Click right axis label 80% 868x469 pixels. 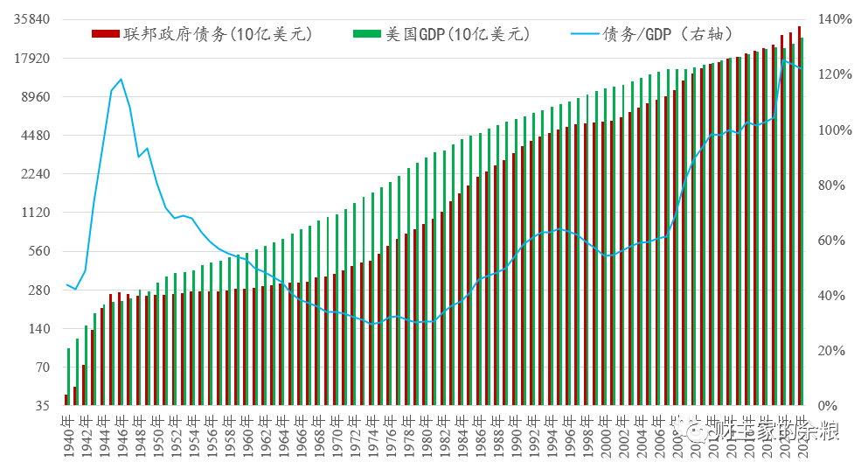(x=831, y=185)
